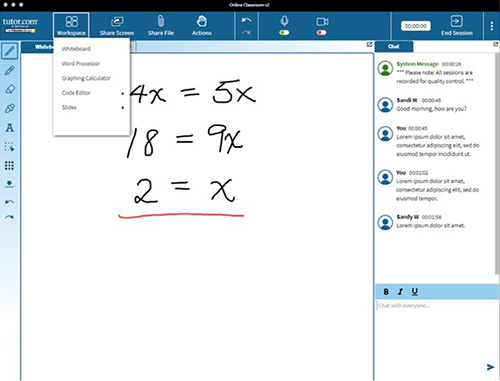
Task: Click the download whiteboard icon
Action: [9, 184]
